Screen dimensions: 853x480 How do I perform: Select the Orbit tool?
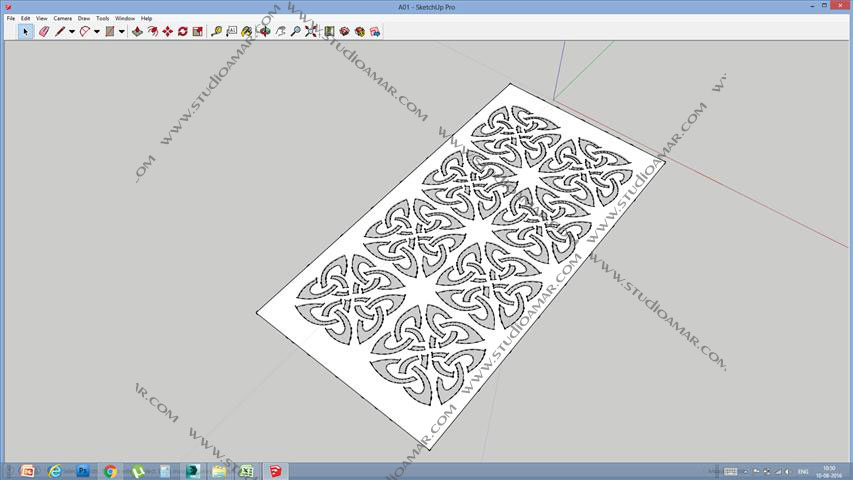tap(264, 32)
